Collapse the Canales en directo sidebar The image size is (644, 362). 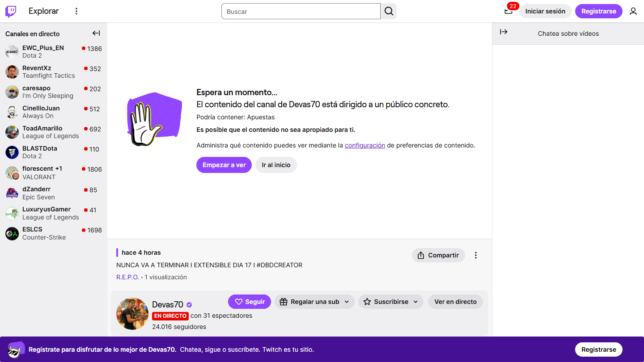(x=96, y=33)
